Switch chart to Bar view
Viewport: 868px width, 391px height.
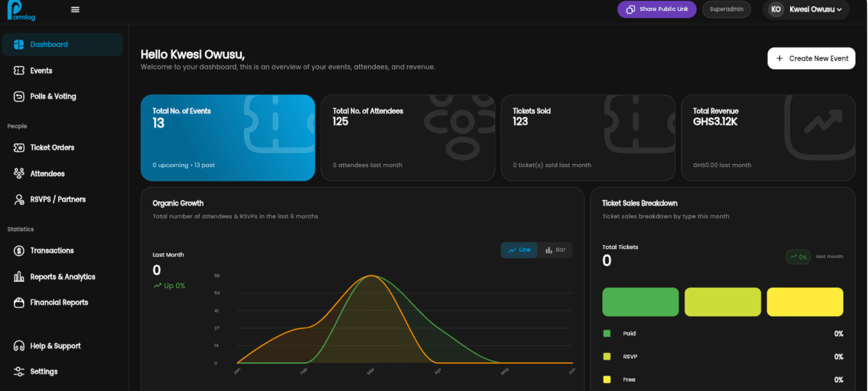tap(555, 250)
